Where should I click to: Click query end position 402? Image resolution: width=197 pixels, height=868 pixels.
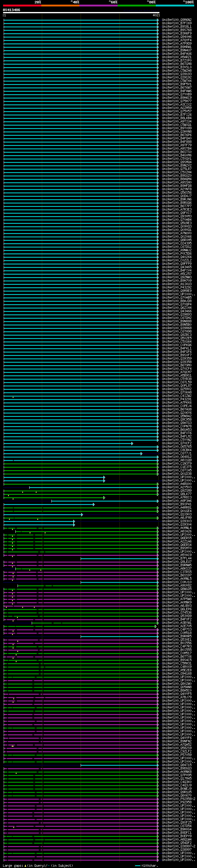(x=155, y=15)
